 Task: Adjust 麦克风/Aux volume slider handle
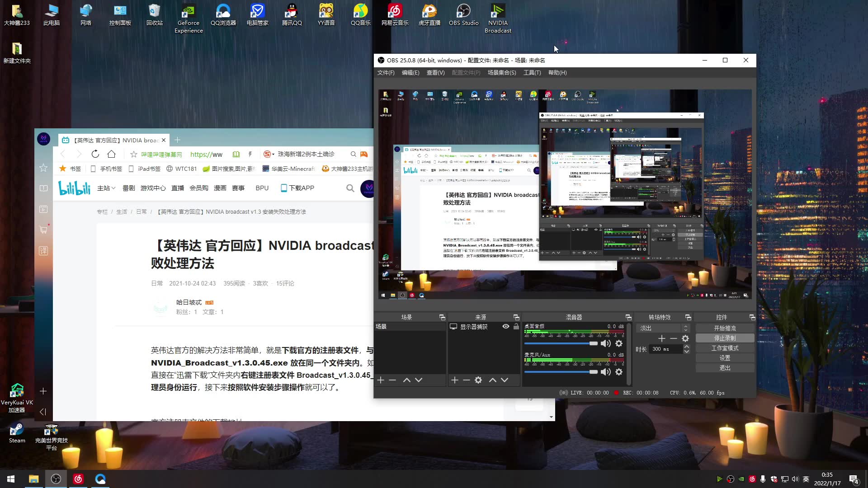(x=594, y=372)
